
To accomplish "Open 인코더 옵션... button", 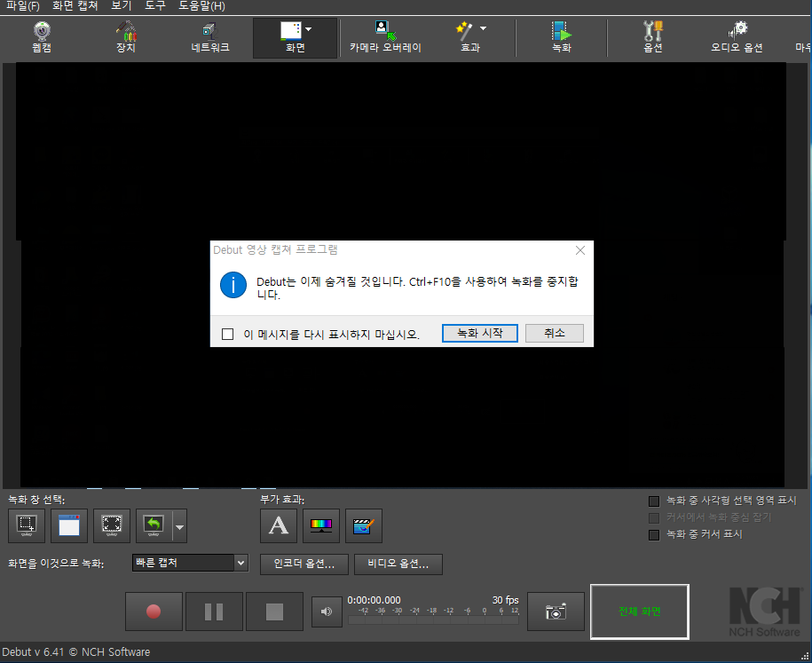I will coord(304,564).
